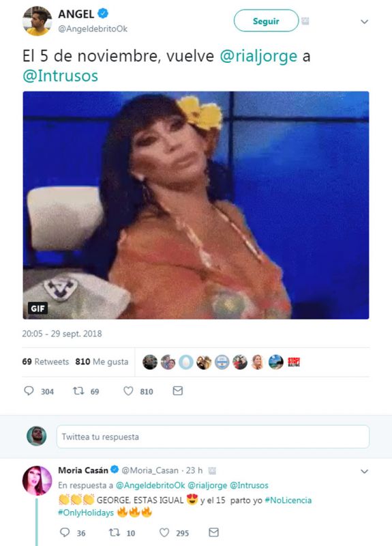Open the @rialjorge mention in the tweet
The image size is (392, 546).
(258, 57)
